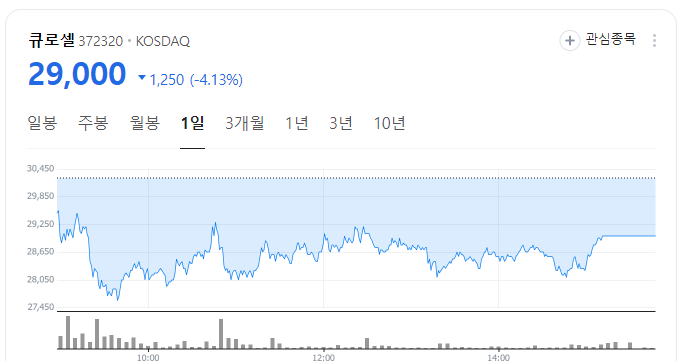Click the 28,050 y-axis label
This screenshot has width=685, height=361.
[x=41, y=280]
